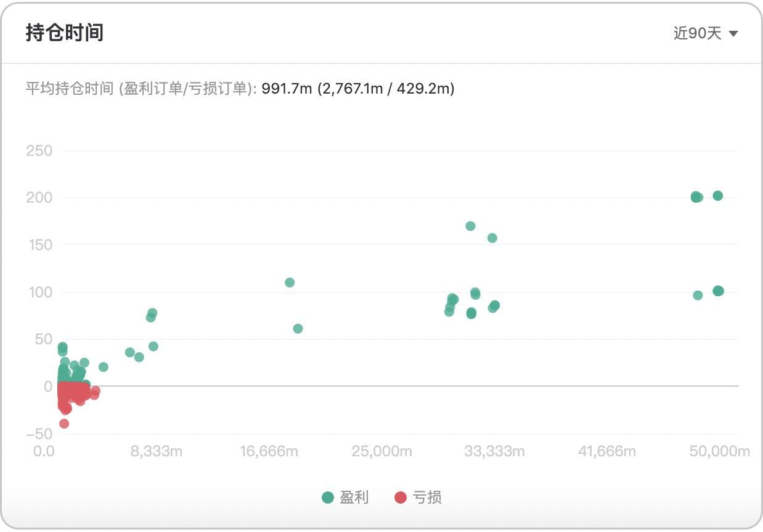Viewport: 763px width, 532px height.
Task: Click the 持仓时间 panel title
Action: [64, 33]
